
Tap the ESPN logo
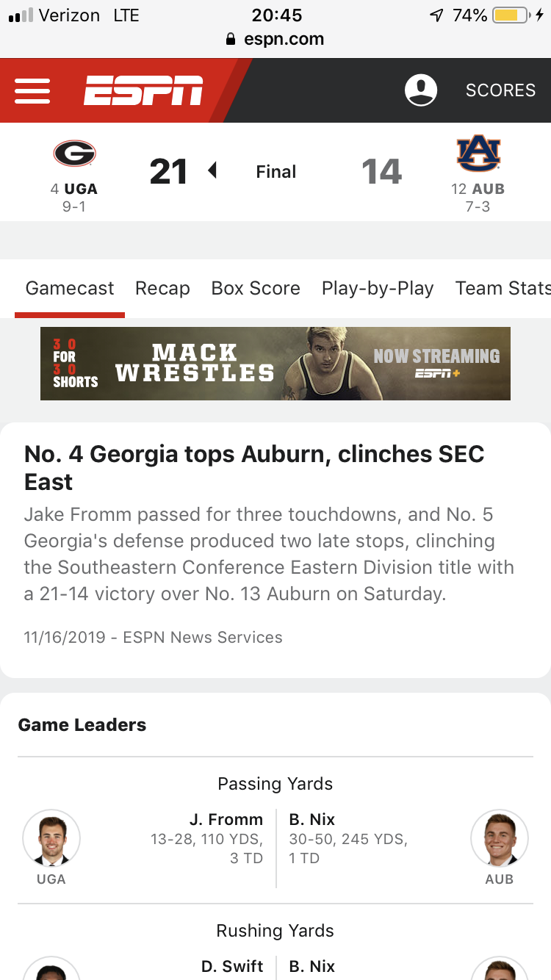(143, 90)
